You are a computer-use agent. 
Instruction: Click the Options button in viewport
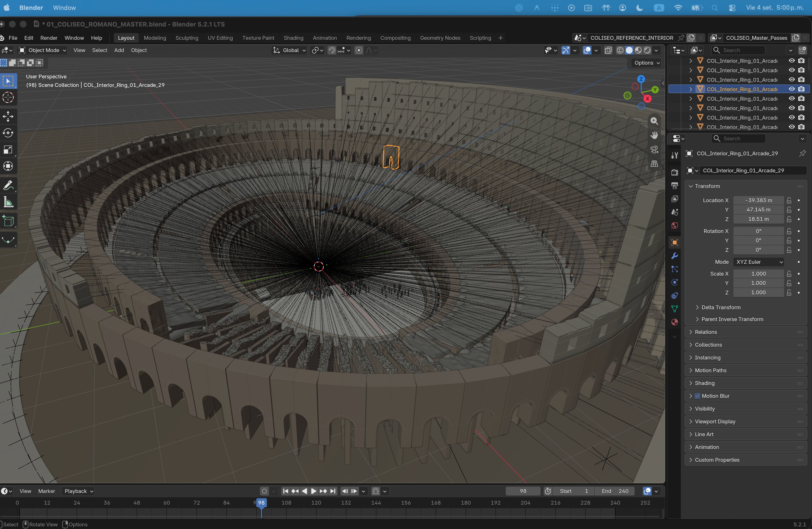(647, 63)
